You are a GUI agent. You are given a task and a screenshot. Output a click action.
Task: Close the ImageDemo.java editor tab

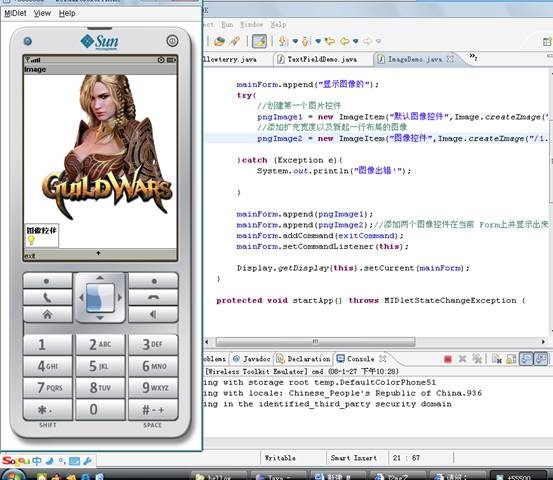click(450, 59)
